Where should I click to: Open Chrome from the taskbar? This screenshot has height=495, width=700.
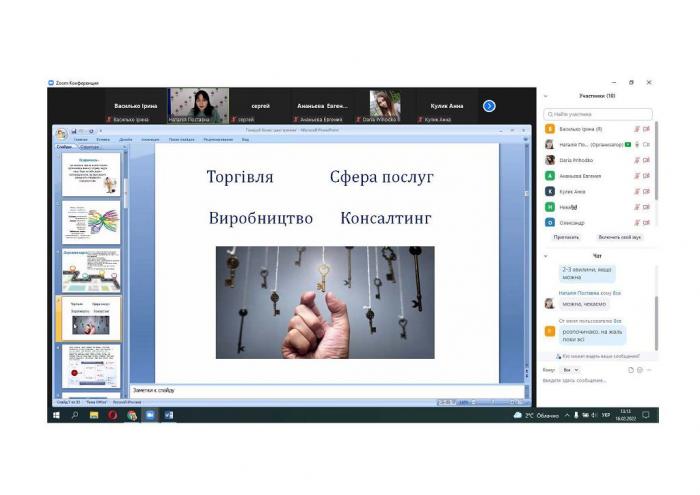(131, 415)
